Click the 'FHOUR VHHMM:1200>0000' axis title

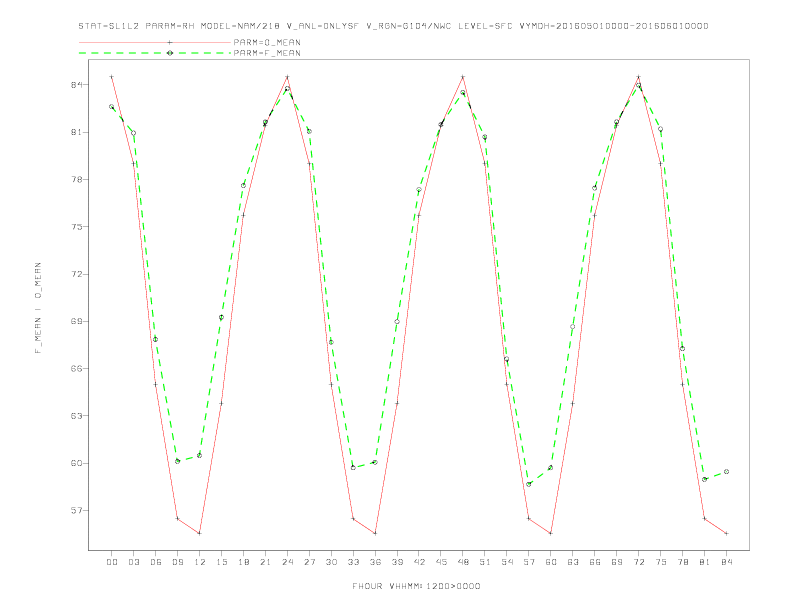click(x=416, y=586)
